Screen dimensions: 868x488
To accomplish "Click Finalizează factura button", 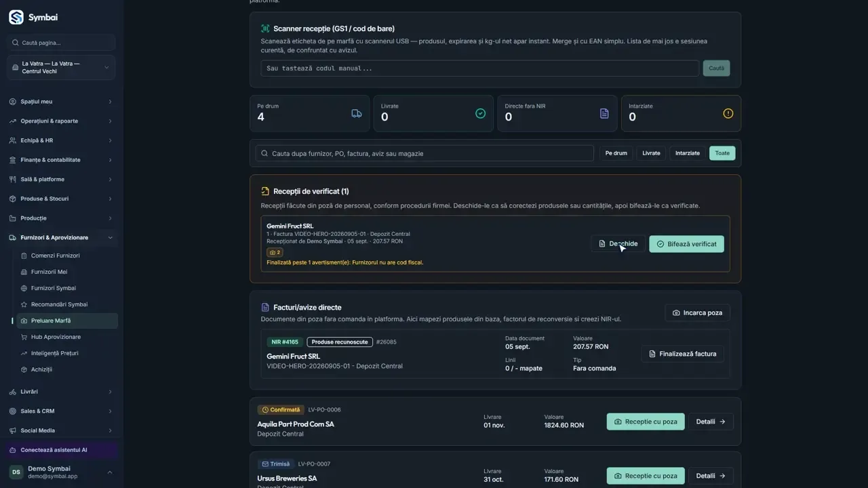I will click(683, 354).
